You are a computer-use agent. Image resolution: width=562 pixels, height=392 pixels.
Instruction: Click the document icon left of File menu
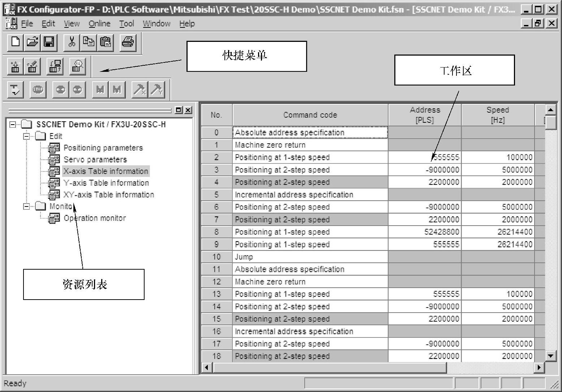(11, 23)
